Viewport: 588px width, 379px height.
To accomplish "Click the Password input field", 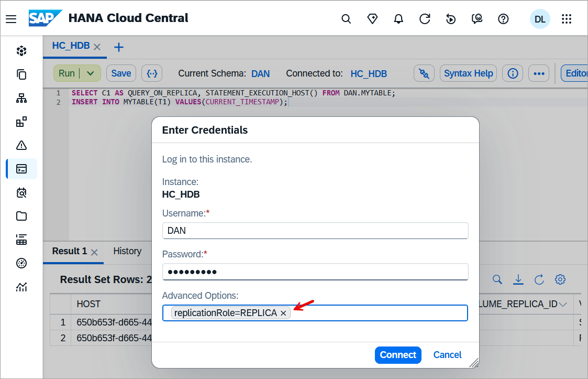I will point(315,272).
